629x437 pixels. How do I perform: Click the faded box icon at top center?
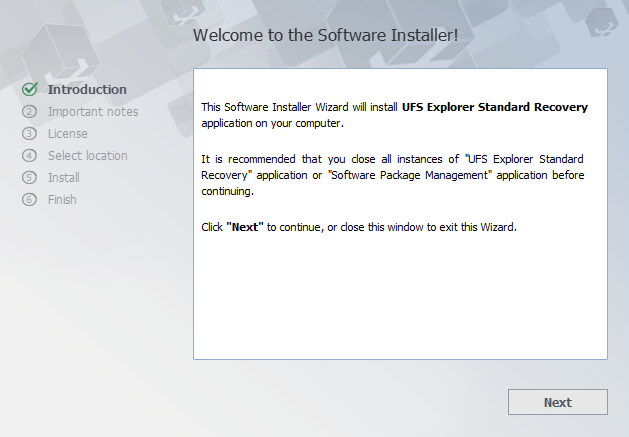click(x=183, y=12)
